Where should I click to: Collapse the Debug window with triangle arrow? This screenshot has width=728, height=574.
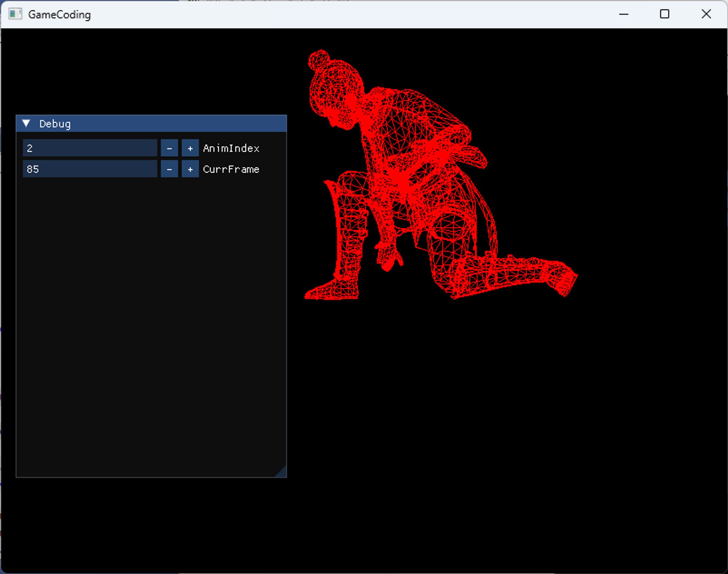(26, 124)
